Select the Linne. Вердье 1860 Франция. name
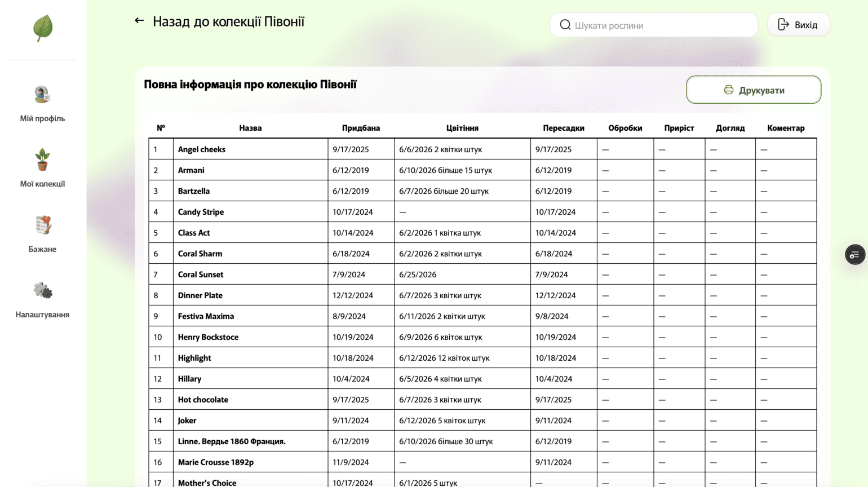 (x=232, y=441)
